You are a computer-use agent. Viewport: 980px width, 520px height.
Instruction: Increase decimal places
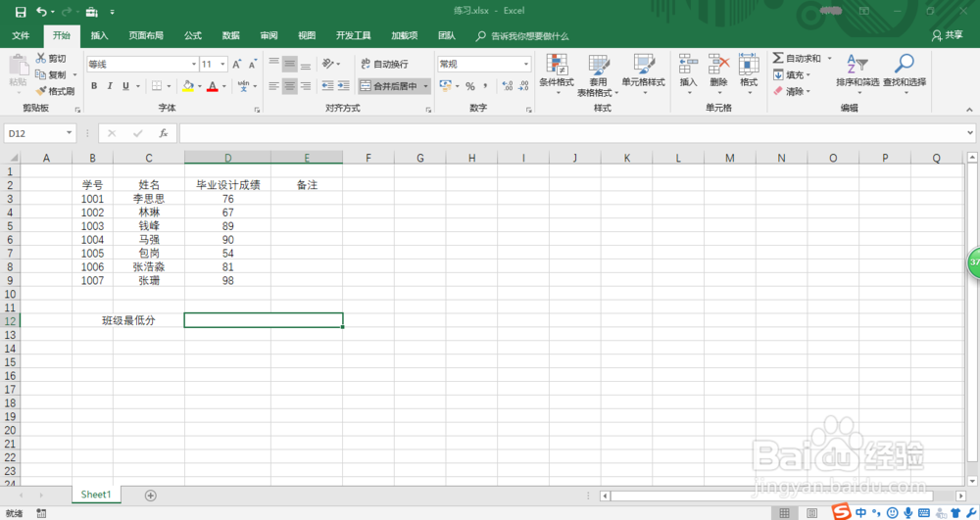pyautogui.click(x=508, y=86)
